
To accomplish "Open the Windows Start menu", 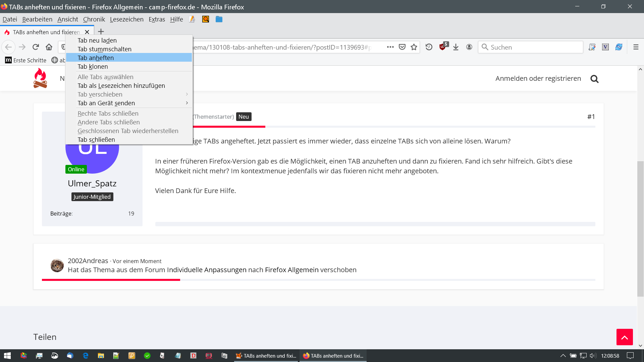I will coord(7,356).
